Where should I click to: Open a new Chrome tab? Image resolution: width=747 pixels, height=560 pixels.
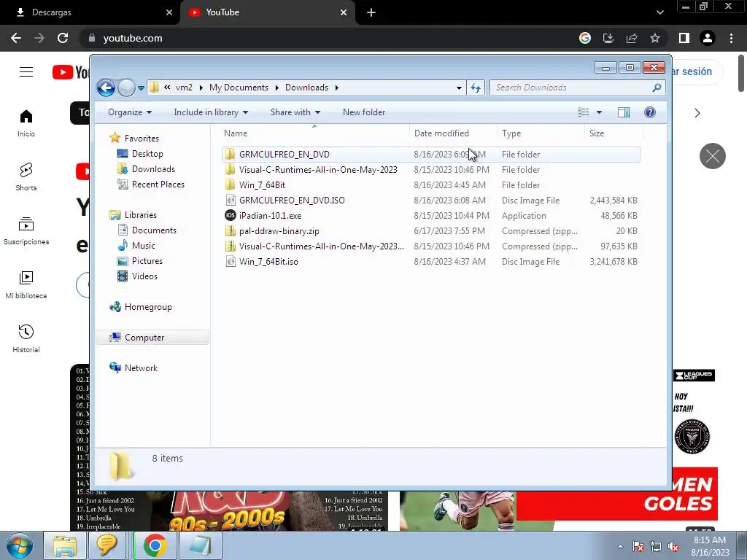(371, 12)
